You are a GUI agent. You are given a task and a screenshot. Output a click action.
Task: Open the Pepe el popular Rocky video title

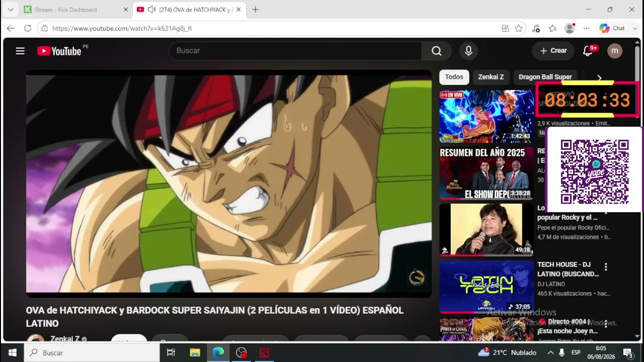pyautogui.click(x=567, y=213)
